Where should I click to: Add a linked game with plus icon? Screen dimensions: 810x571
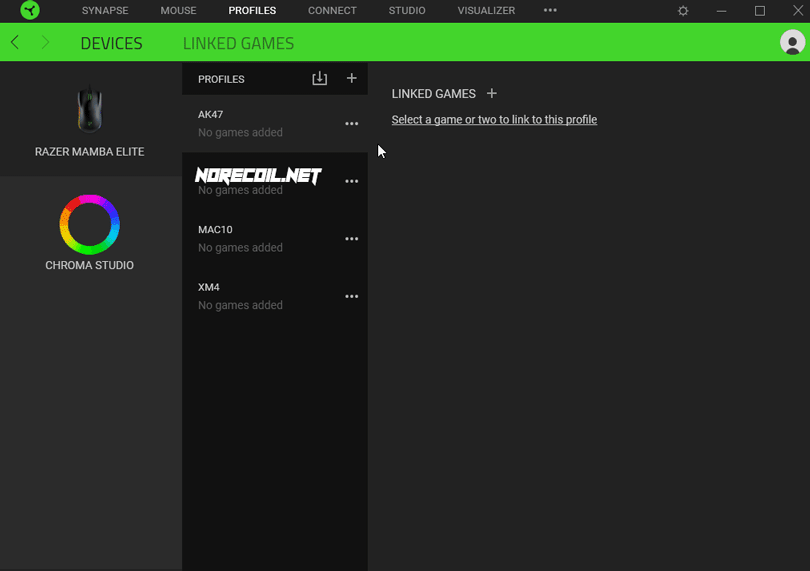pyautogui.click(x=492, y=94)
